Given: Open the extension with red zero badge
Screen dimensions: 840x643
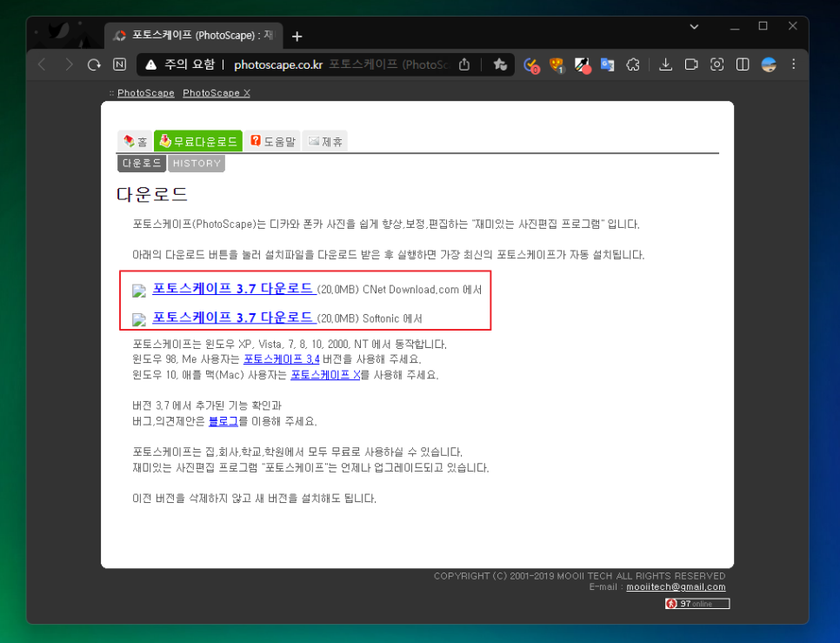Looking at the screenshot, I should (x=531, y=65).
